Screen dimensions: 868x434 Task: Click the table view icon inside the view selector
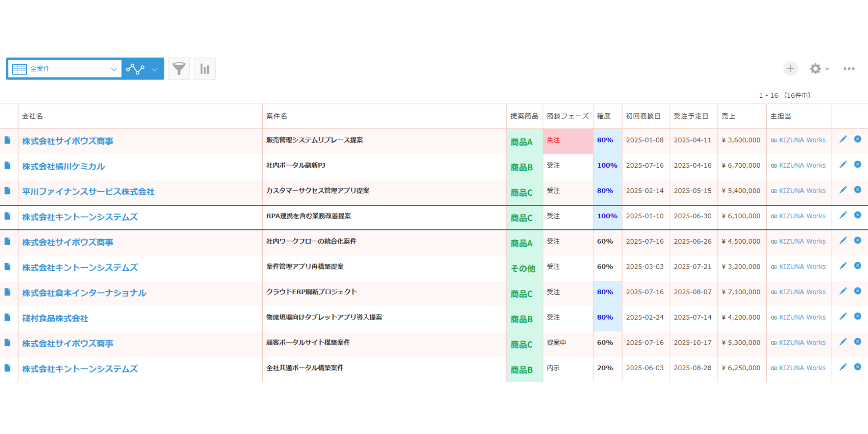[x=19, y=68]
